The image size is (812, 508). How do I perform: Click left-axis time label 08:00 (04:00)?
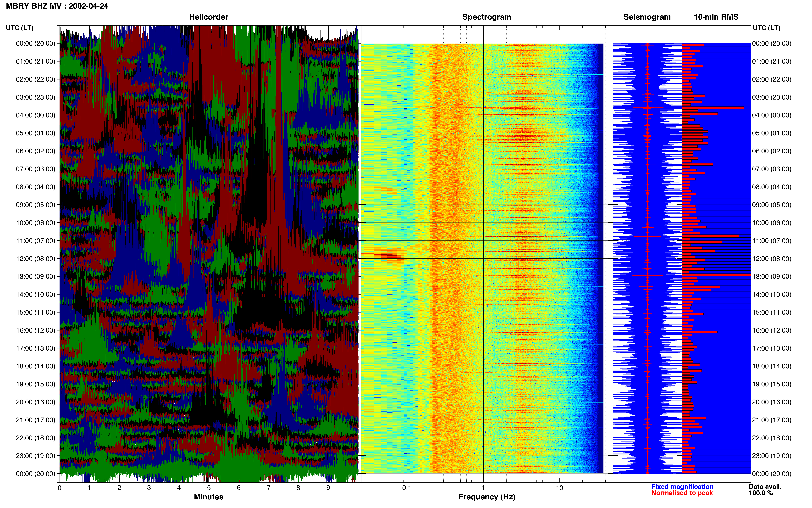(x=36, y=187)
